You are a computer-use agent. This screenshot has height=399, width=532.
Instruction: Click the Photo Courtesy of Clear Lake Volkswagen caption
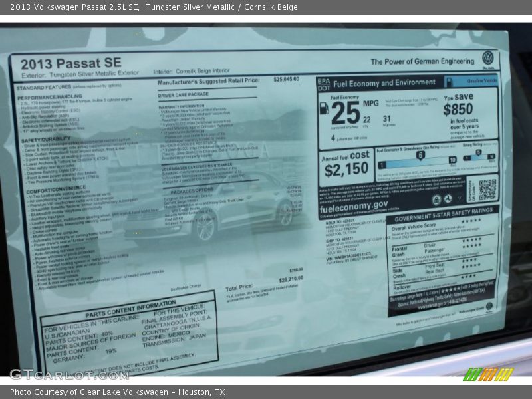point(117,392)
